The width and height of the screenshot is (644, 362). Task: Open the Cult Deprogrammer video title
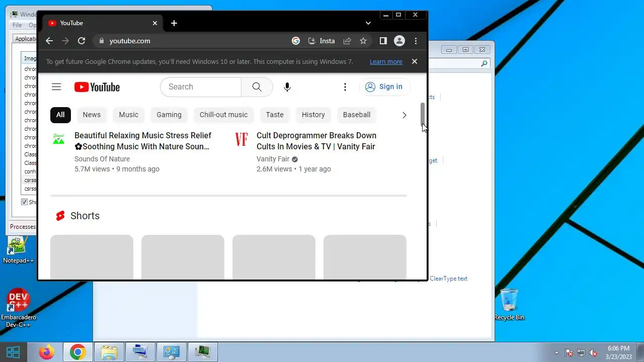[x=316, y=141]
